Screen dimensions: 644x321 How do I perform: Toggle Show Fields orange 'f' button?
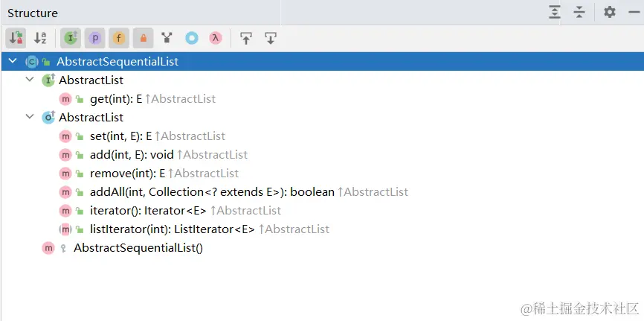click(x=118, y=37)
